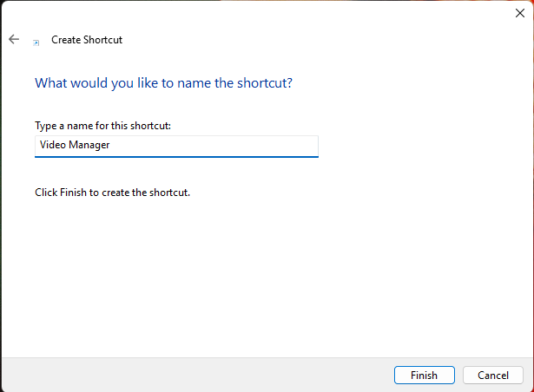Focus the shortcut name field containing Video Manager
Image resolution: width=534 pixels, height=392 pixels.
(176, 147)
